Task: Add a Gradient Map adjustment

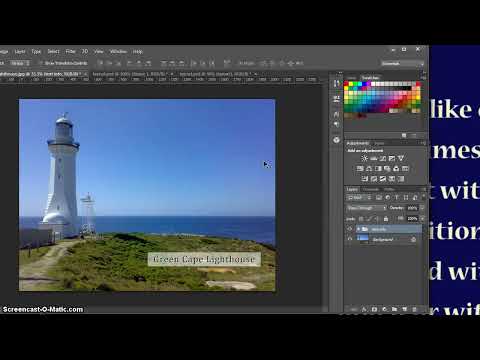Action: (401, 179)
